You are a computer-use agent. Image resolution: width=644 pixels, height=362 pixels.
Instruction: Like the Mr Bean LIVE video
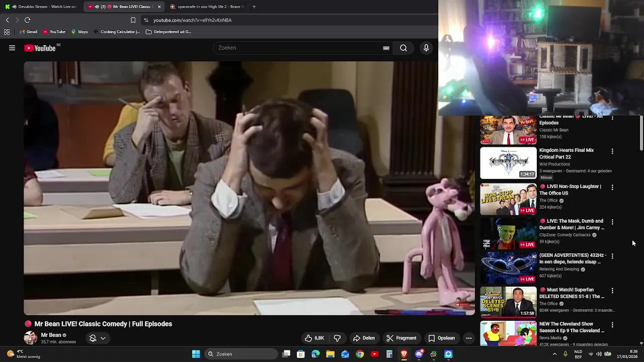(314, 338)
